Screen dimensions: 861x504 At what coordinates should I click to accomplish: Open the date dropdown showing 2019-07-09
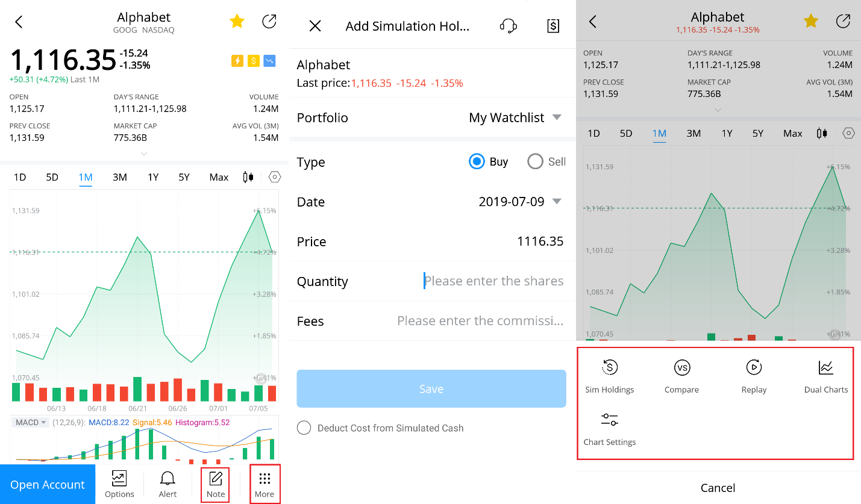pyautogui.click(x=519, y=202)
